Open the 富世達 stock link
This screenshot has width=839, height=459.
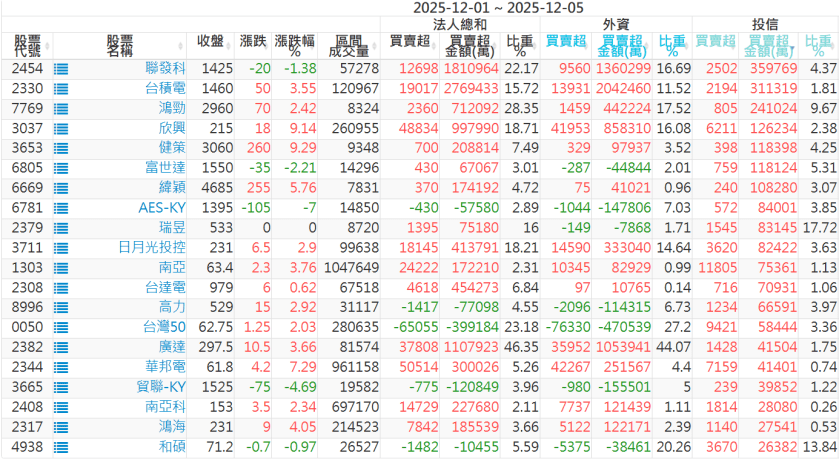click(166, 168)
